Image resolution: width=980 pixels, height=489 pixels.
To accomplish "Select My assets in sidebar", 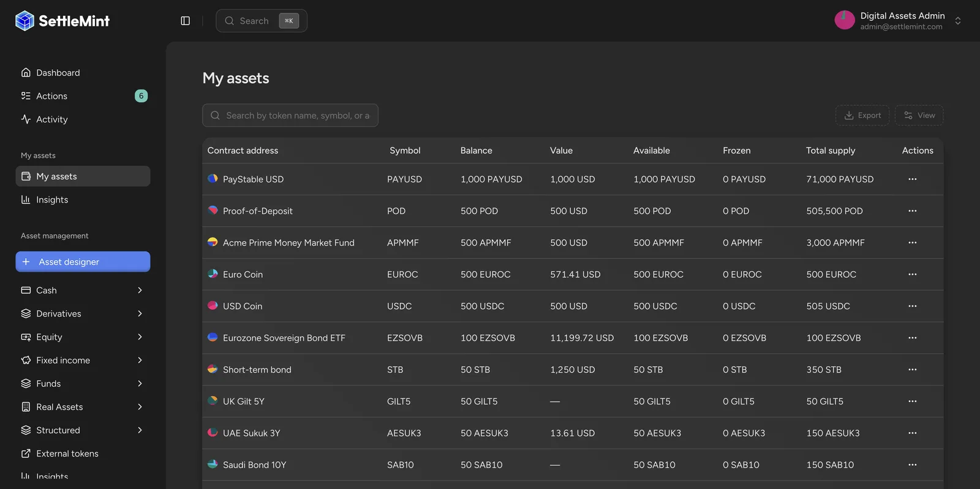I will click(83, 176).
